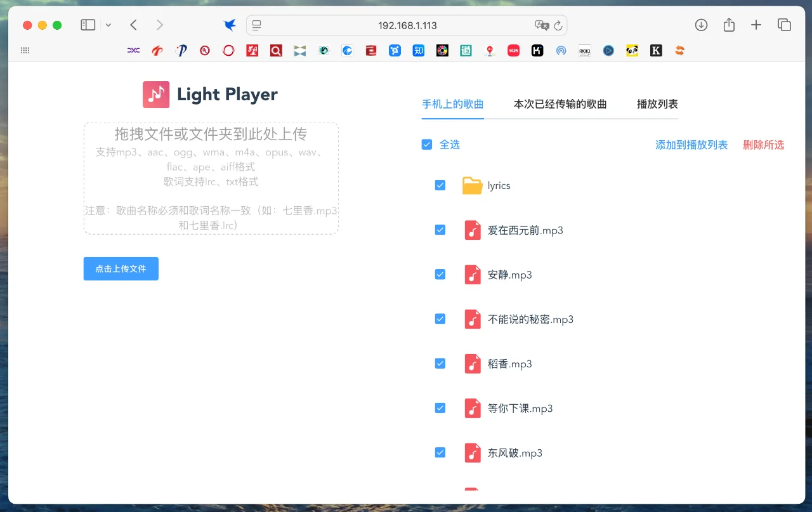
Task: Open the 知乎 bookmark icon
Action: pyautogui.click(x=418, y=50)
